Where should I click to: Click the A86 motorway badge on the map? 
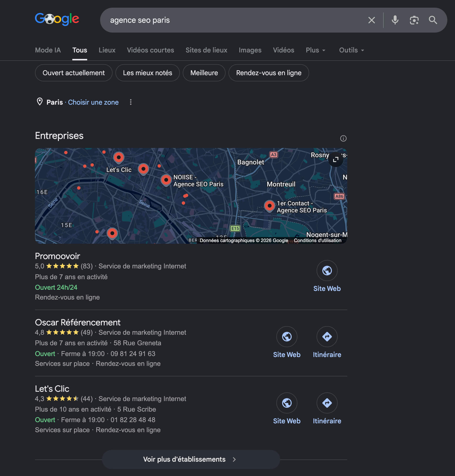339,196
